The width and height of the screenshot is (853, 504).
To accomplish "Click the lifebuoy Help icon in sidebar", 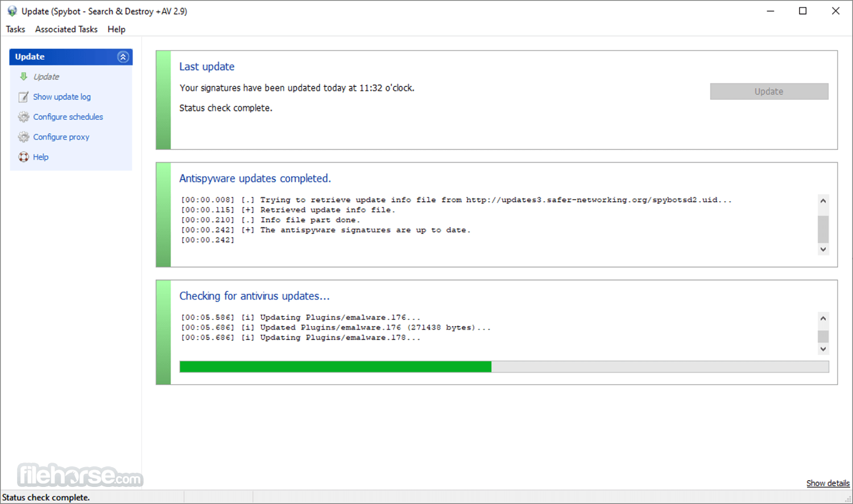I will tap(23, 157).
